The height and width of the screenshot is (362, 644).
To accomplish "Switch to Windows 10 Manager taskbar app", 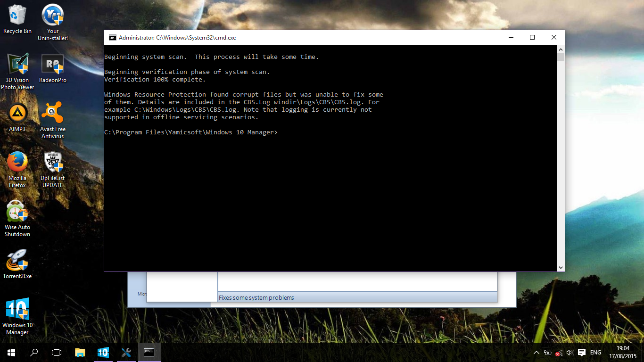I will [x=103, y=353].
